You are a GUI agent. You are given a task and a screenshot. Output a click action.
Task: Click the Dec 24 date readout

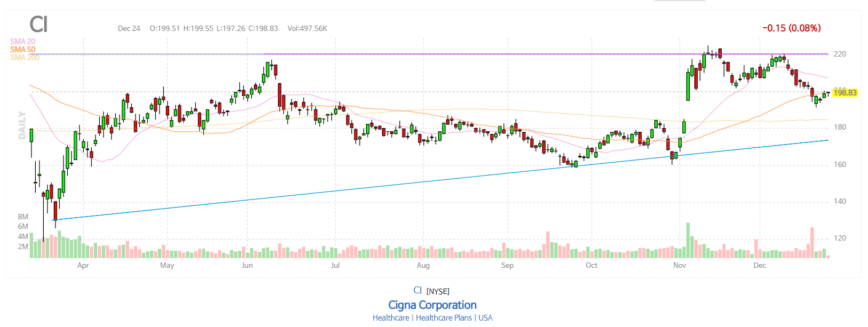[129, 28]
